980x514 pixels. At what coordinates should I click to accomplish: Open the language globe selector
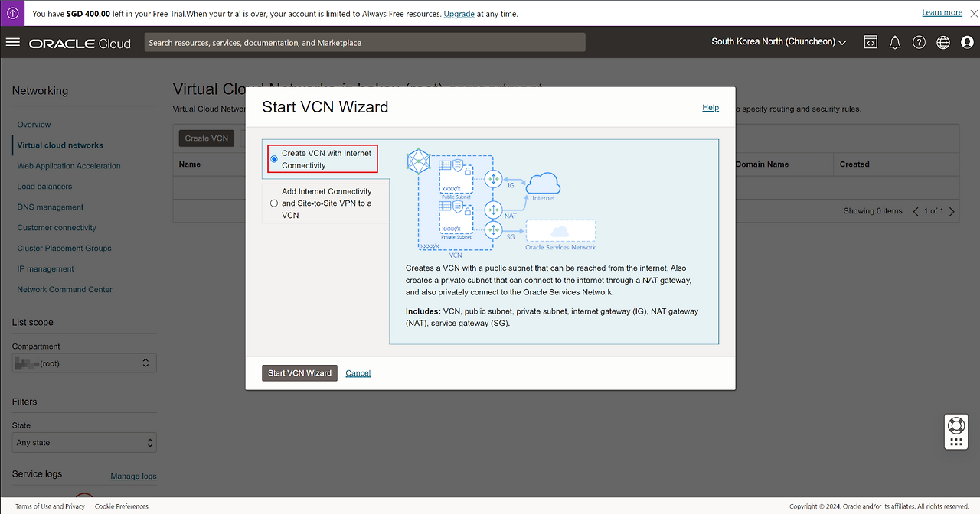point(943,43)
